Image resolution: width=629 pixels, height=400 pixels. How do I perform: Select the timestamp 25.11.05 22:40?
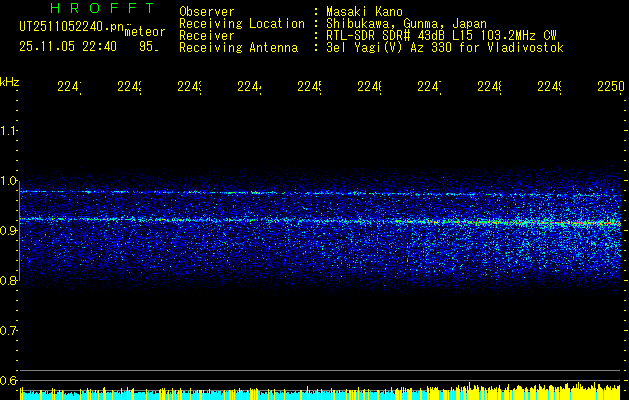click(68, 47)
